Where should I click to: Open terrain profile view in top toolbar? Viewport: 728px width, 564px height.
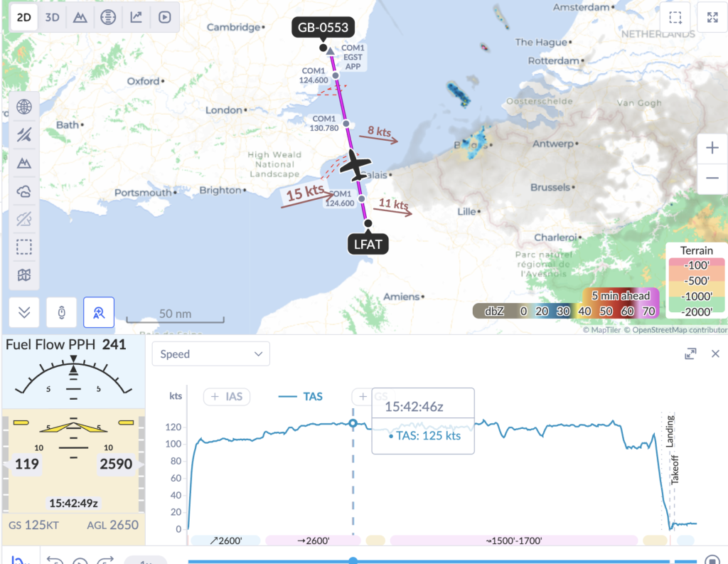80,18
